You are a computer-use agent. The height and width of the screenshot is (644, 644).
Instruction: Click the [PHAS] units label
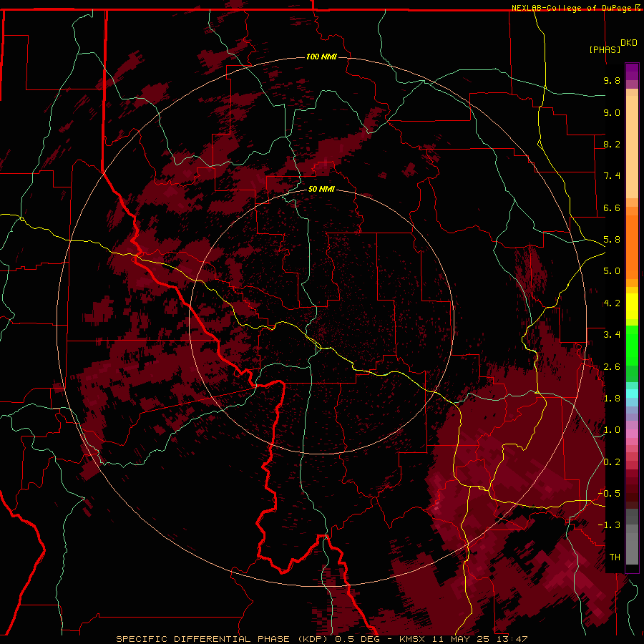click(605, 49)
